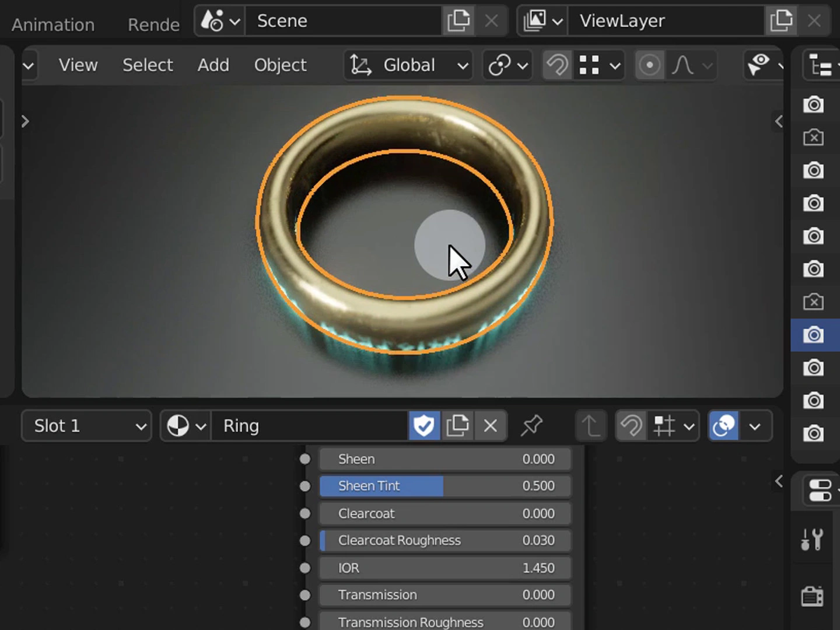Click the new material duplicate icon beside Ring
The width and height of the screenshot is (840, 630).
tap(457, 426)
